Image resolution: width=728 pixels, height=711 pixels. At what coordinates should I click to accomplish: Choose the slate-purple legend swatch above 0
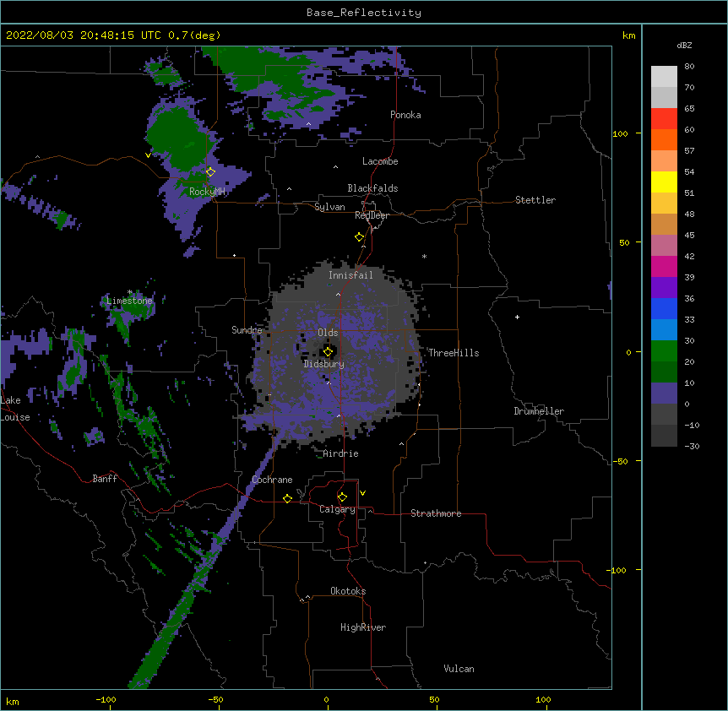tap(664, 393)
